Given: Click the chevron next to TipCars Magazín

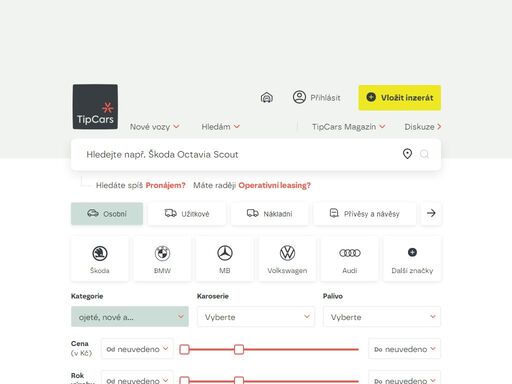Looking at the screenshot, I should (x=382, y=126).
